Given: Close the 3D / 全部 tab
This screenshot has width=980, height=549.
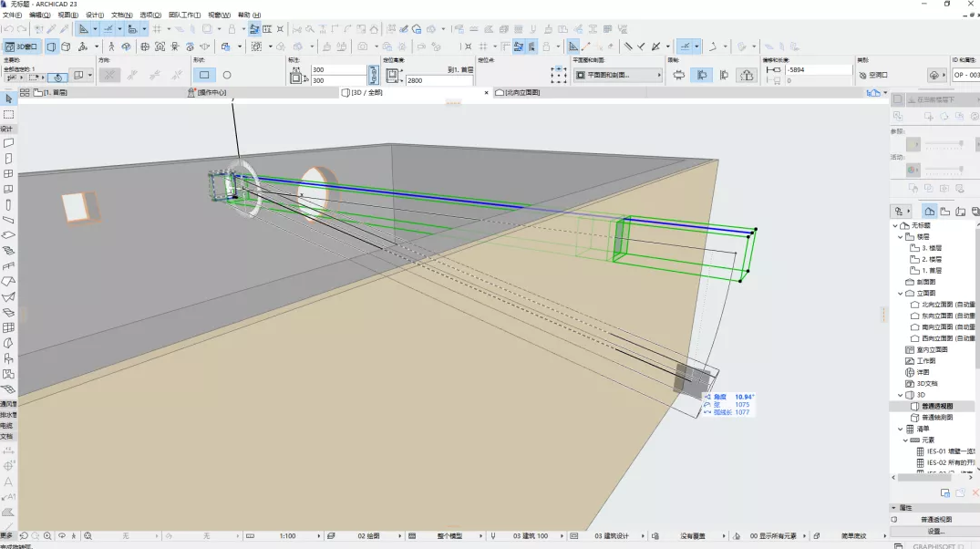Looking at the screenshot, I should [486, 92].
